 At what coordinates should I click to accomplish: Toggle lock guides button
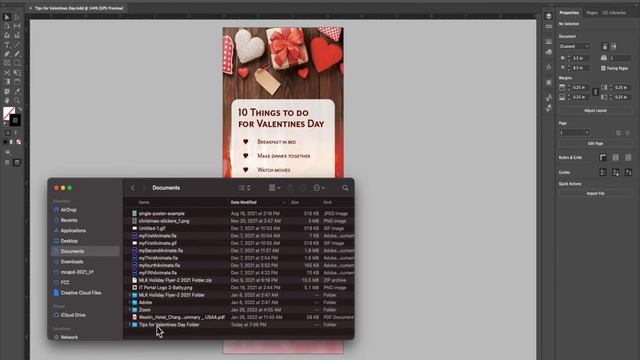(x=616, y=172)
